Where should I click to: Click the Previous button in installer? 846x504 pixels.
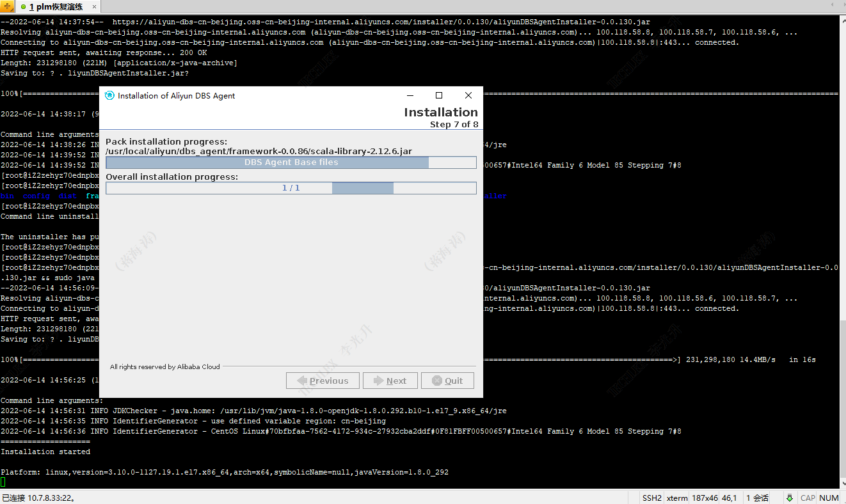[x=323, y=381]
